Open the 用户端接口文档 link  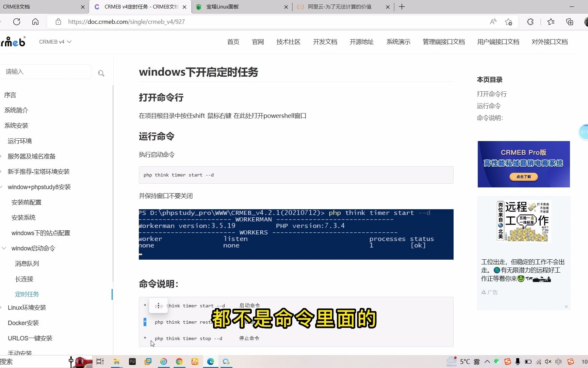tap(498, 42)
